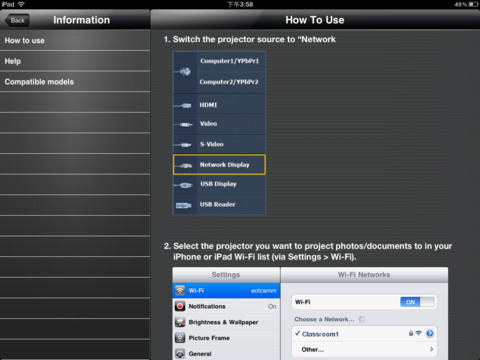Viewport: 480px width, 360px height.
Task: Select the Network Display source label
Action: coord(225,165)
